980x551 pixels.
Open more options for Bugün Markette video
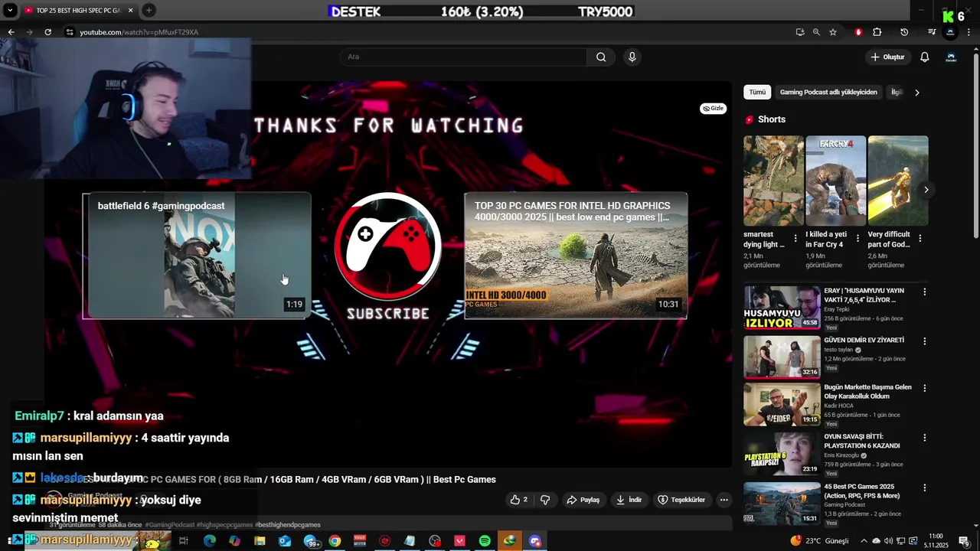coord(924,388)
